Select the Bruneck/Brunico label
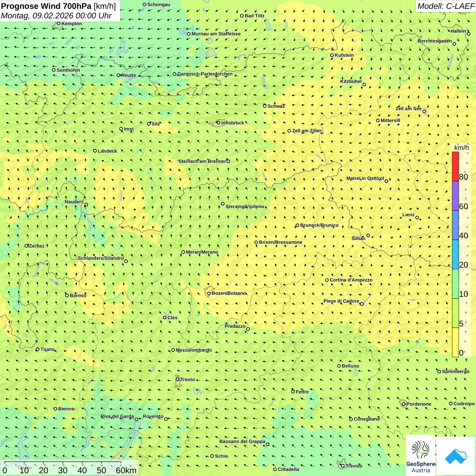 pyautogui.click(x=319, y=225)
